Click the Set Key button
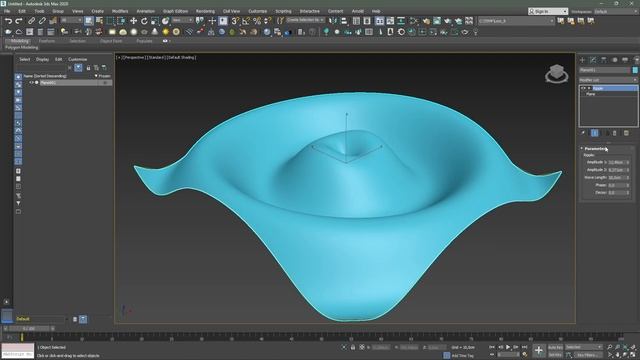The height and width of the screenshot is (360, 640). pos(555,355)
